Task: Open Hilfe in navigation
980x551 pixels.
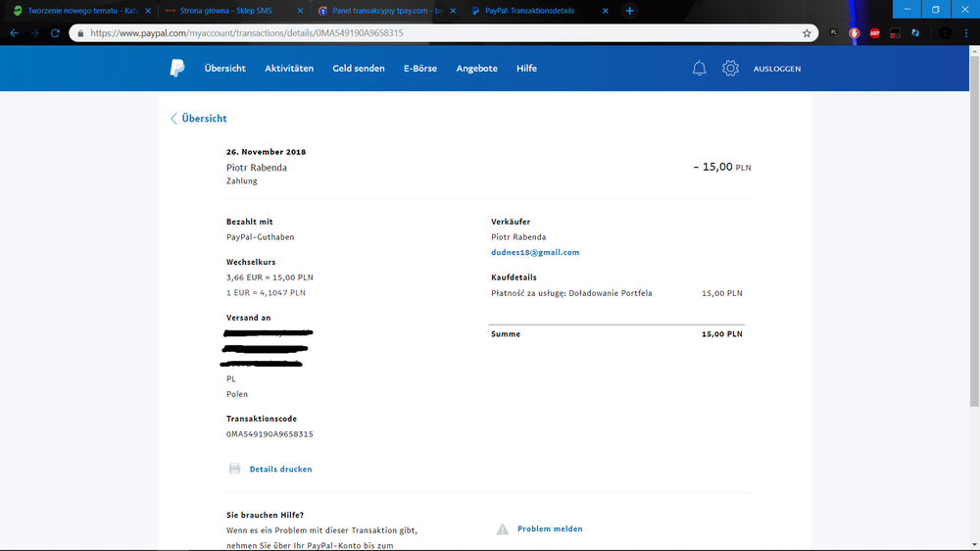Action: coord(526,69)
